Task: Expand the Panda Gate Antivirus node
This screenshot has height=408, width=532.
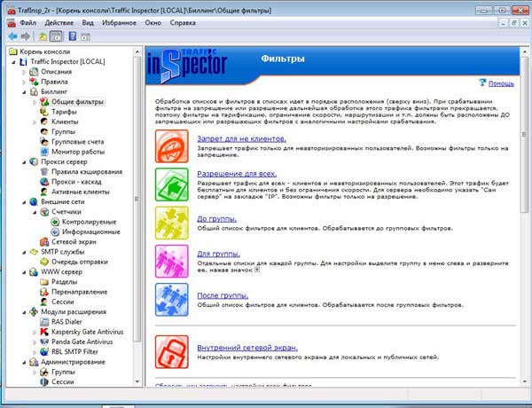Action: coord(35,342)
